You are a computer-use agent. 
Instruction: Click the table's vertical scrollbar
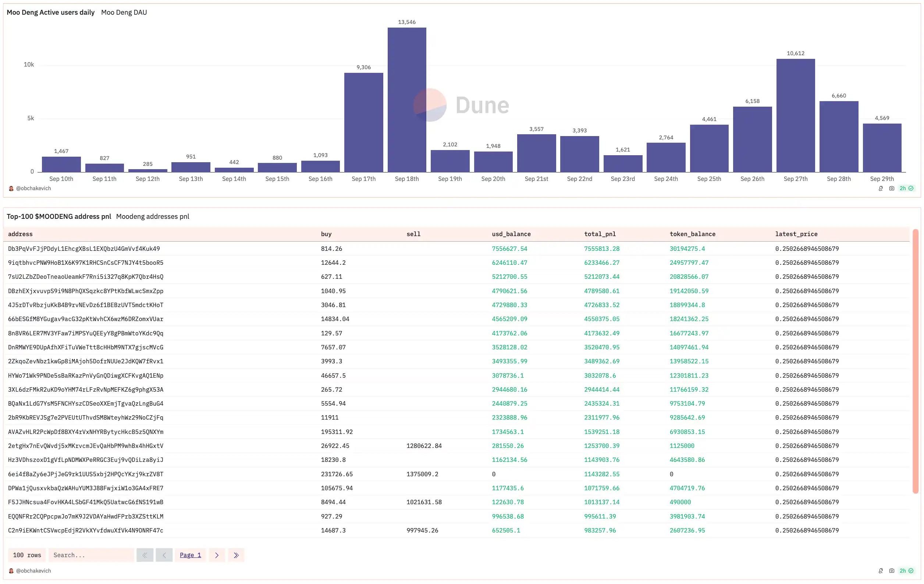click(x=915, y=361)
